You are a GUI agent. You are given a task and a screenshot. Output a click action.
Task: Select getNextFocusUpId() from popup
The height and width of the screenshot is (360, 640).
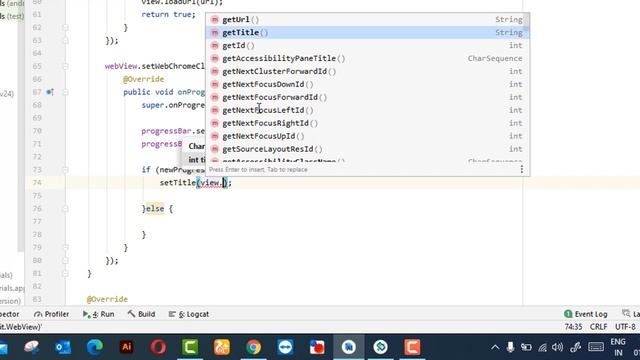(366, 136)
